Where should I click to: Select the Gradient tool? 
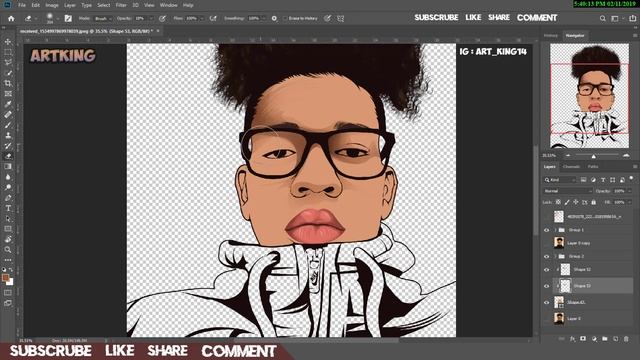click(x=8, y=167)
